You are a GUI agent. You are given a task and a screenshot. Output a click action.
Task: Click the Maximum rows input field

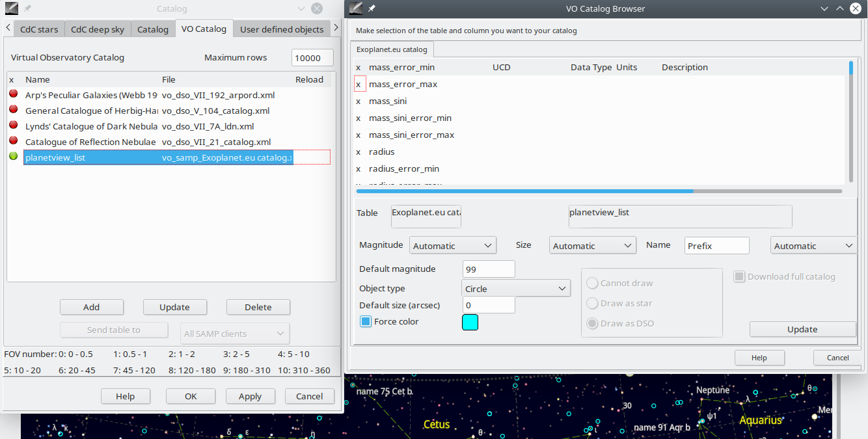pos(312,57)
